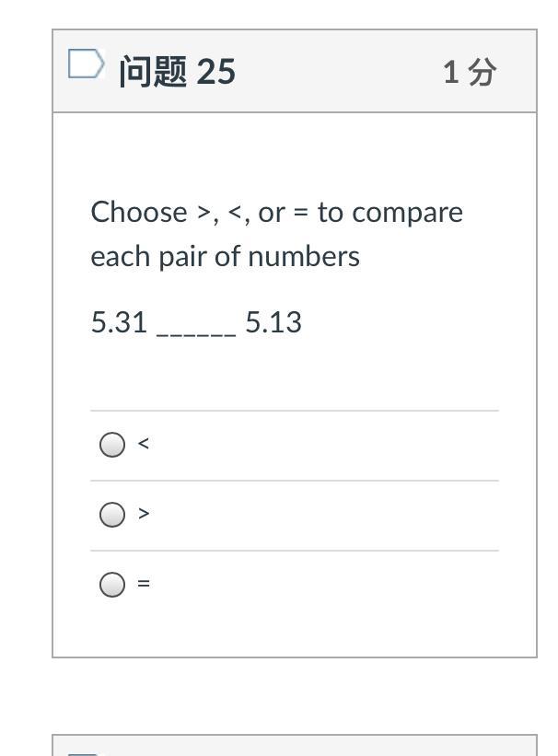The image size is (558, 756).
Task: Click the "<" answer label text
Action: click(x=143, y=444)
